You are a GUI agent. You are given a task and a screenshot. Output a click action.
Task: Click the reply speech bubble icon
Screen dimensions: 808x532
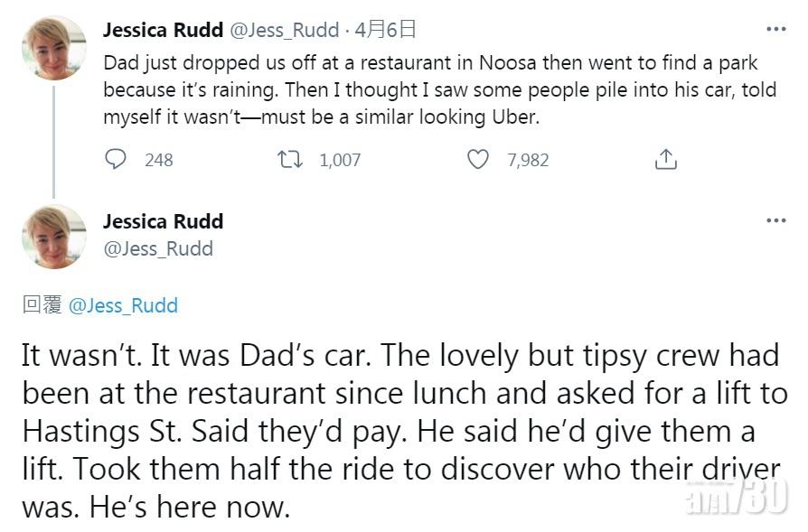coord(116,160)
